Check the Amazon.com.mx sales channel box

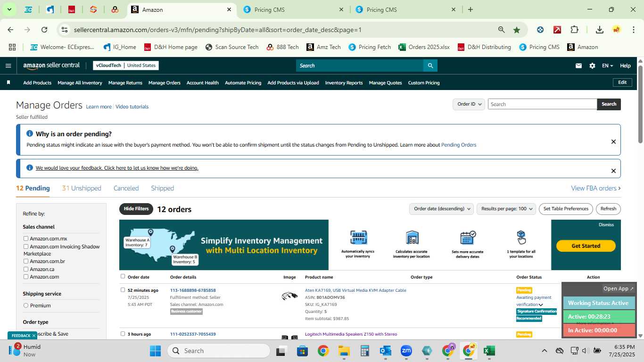(x=26, y=239)
